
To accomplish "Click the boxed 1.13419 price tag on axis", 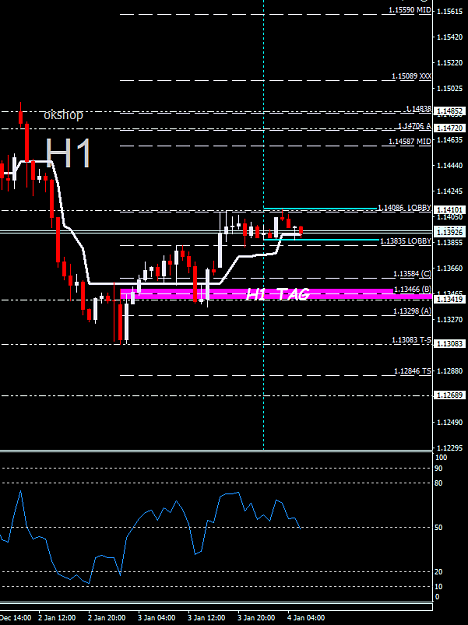I will pyautogui.click(x=450, y=299).
